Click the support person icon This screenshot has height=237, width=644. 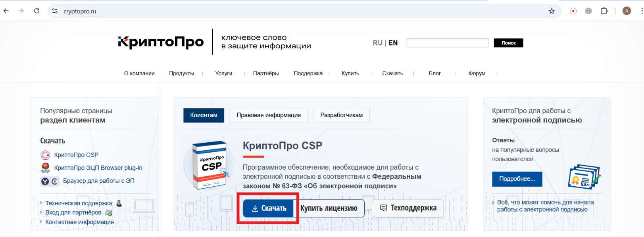(x=119, y=203)
